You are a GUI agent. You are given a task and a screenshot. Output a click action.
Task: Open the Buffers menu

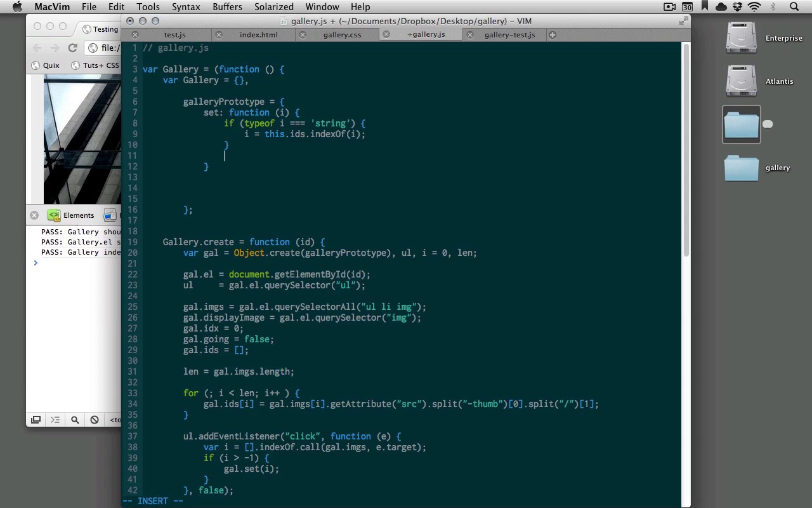227,7
